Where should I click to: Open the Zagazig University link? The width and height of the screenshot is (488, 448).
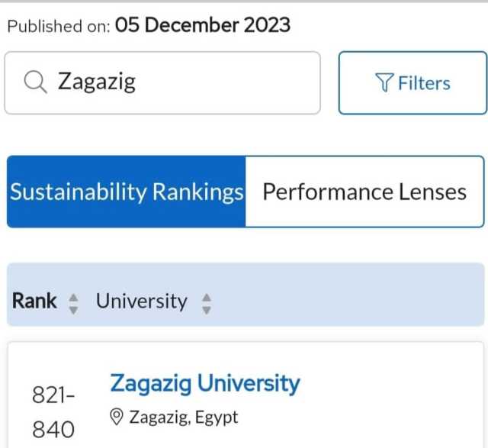coord(205,383)
